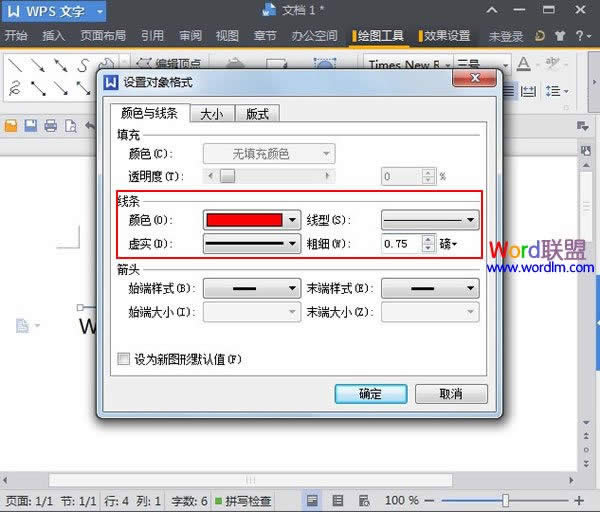The height and width of the screenshot is (512, 600).
Task: Toggle the spell check (拼写检查) status indicator
Action: pos(243,501)
